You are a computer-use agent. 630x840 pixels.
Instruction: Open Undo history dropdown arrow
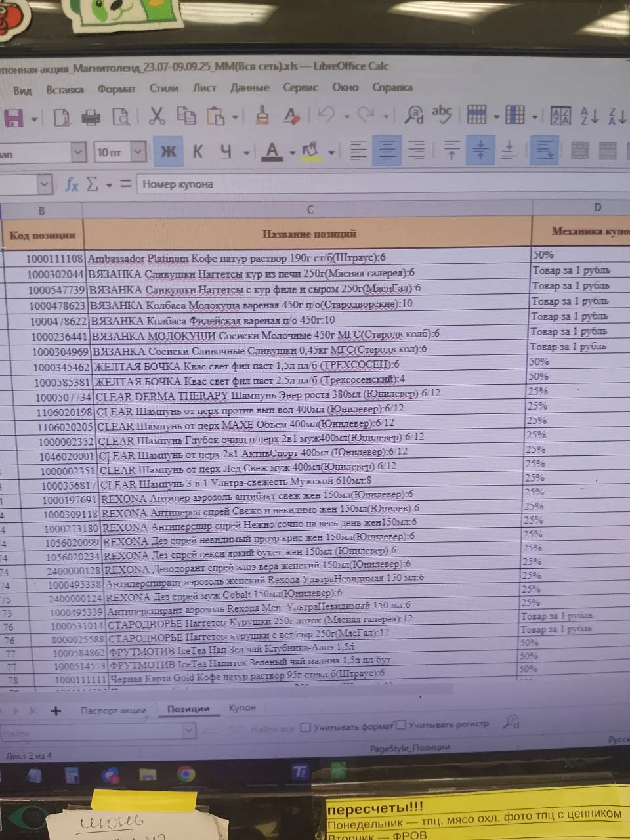coord(346,116)
